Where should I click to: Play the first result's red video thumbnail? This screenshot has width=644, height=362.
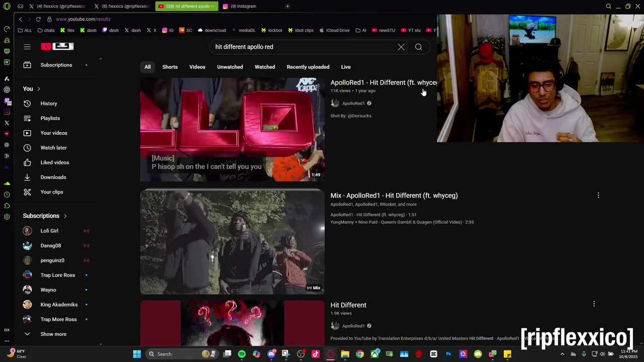[232, 130]
